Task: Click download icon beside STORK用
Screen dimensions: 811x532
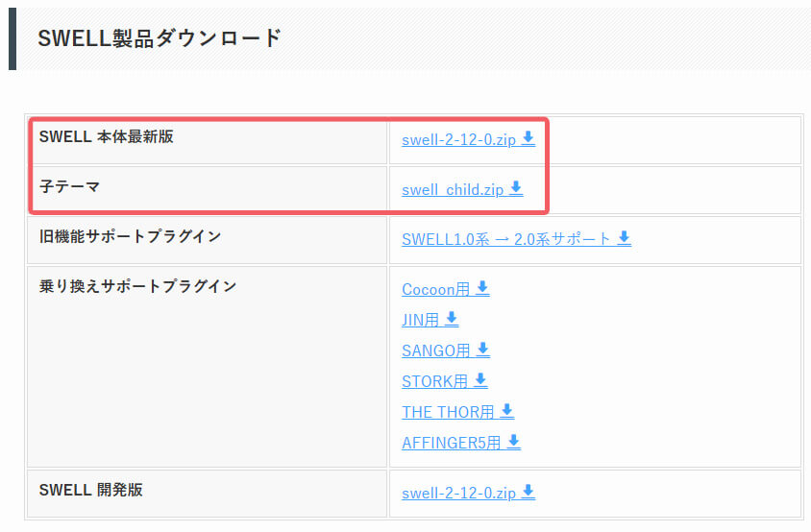Action: coord(480,380)
